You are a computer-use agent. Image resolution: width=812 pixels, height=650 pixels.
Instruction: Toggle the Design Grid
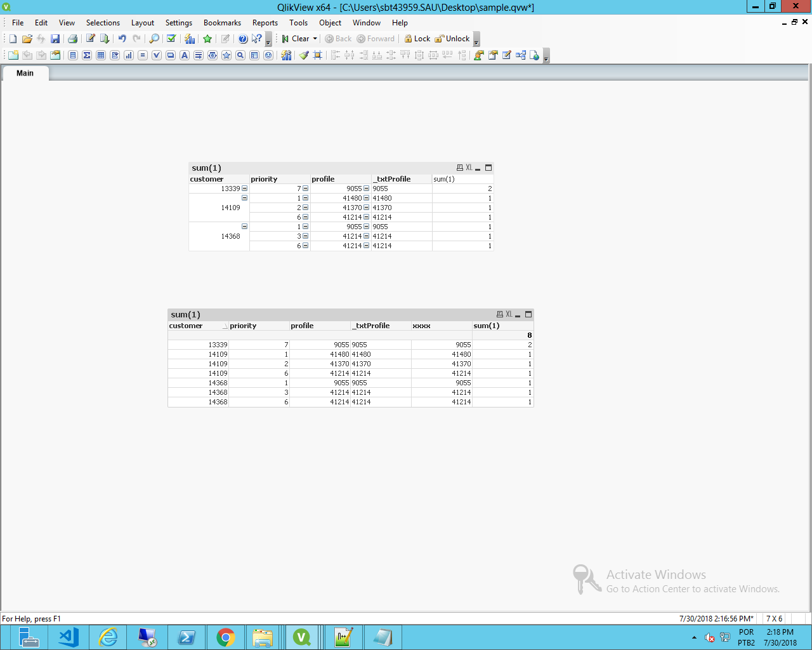click(318, 55)
